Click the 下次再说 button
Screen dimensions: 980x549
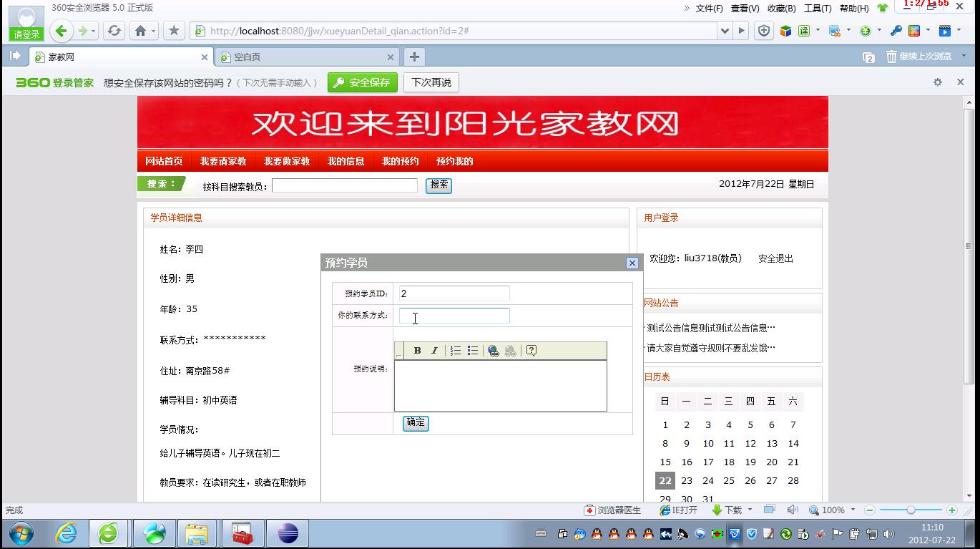(431, 82)
